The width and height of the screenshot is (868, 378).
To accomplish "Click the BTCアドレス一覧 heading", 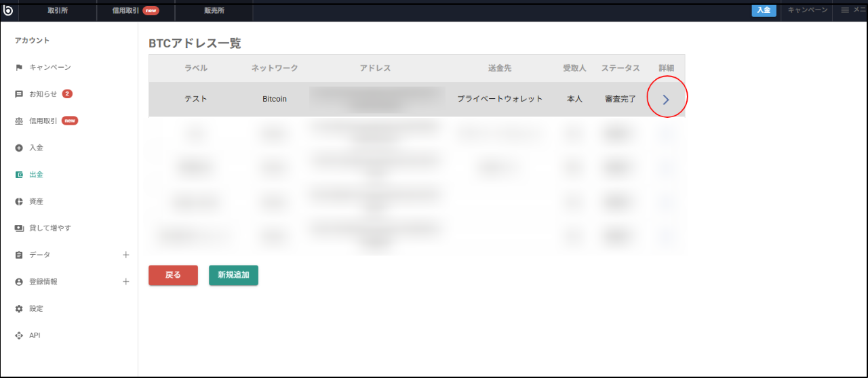I will [x=195, y=43].
